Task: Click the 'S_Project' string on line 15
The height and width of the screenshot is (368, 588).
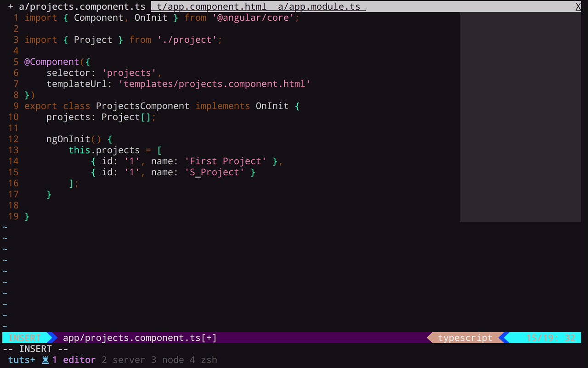Action: point(214,172)
